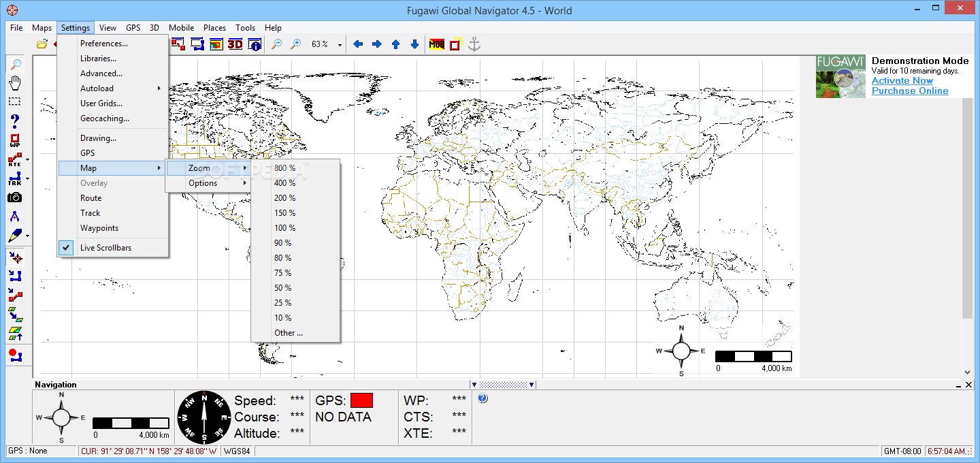Click the zoom in magnifier toolbar icon
The image size is (980, 463).
295,44
